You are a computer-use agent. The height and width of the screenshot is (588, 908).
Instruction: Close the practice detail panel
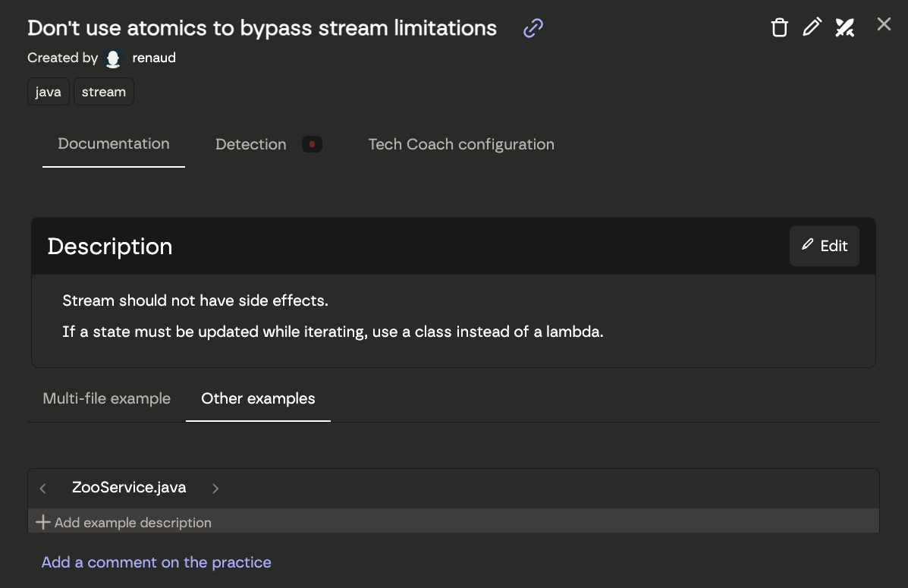point(884,24)
